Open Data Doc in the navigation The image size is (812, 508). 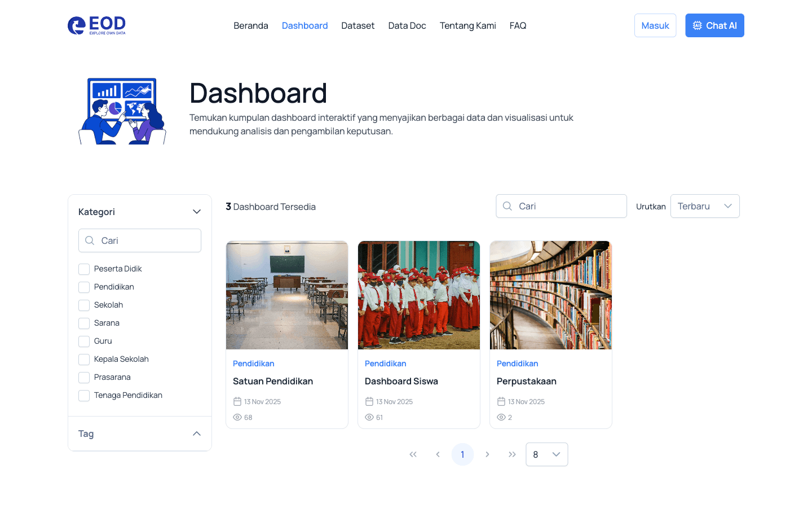click(x=407, y=25)
